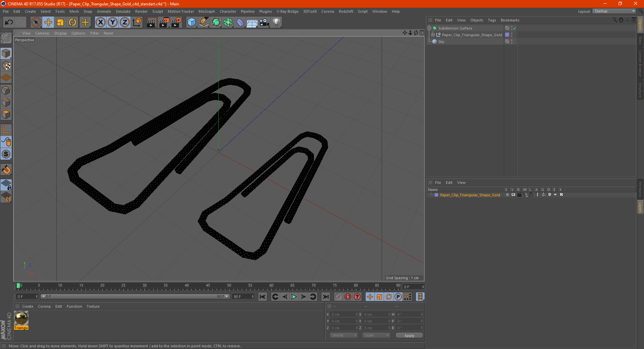The image size is (644, 349).
Task: Toggle Paper_Clip layer lock icon
Action: coord(531,195)
